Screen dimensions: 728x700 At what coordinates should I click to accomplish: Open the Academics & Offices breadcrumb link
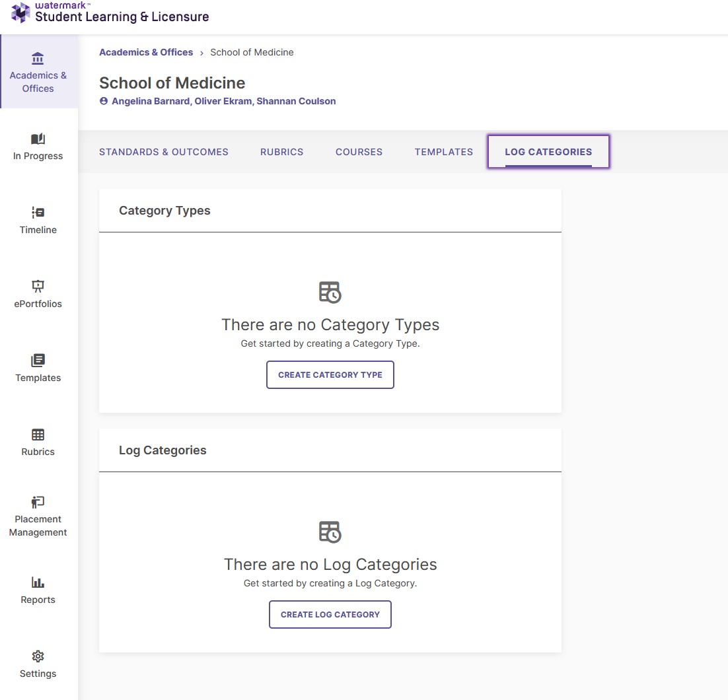(x=145, y=52)
